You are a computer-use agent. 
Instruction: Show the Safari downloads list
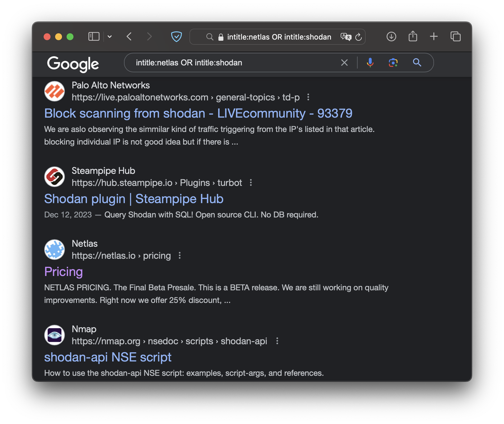391,37
